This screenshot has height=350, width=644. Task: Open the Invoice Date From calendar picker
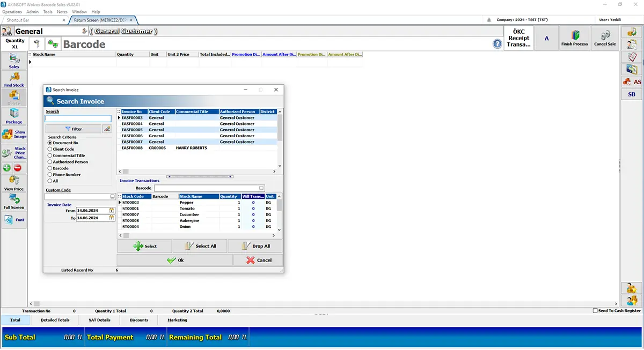[112, 211]
